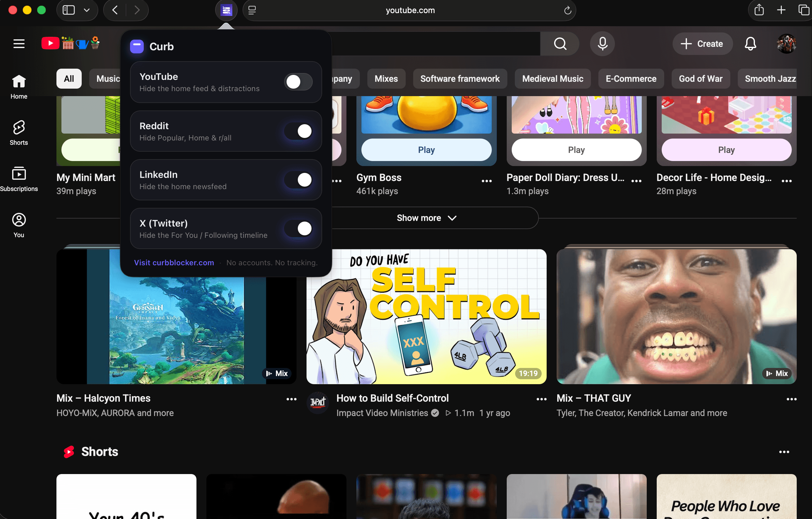The height and width of the screenshot is (519, 812).
Task: Visit curbblocker.com link
Action: tap(174, 262)
